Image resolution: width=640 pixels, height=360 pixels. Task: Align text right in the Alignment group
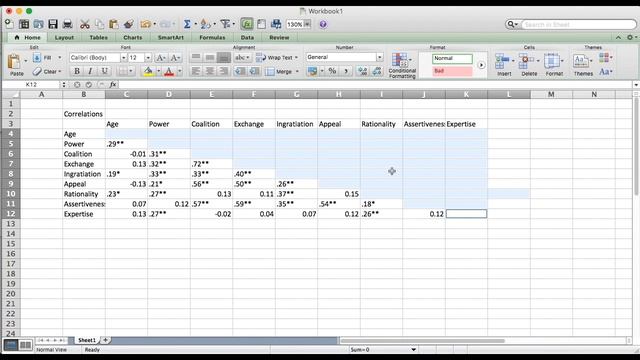coord(224,71)
